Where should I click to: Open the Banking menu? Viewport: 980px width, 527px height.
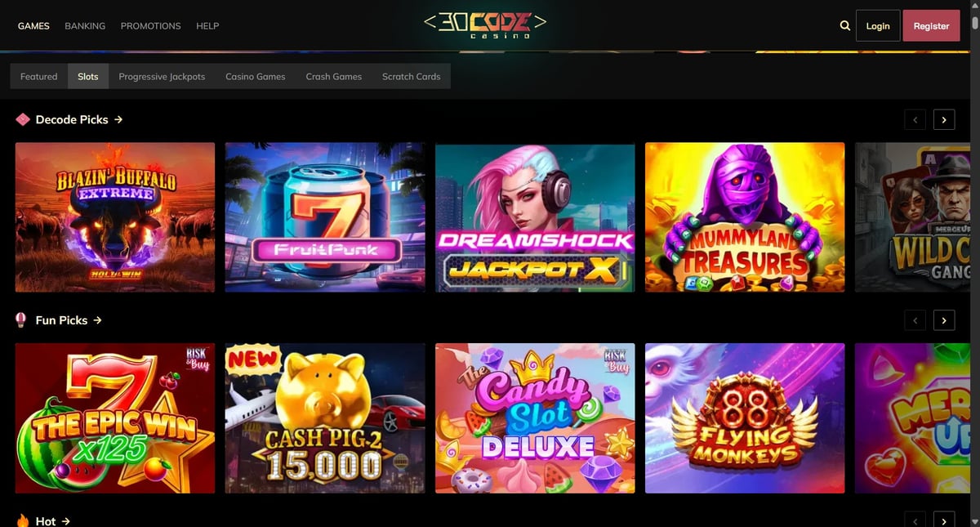coord(85,26)
